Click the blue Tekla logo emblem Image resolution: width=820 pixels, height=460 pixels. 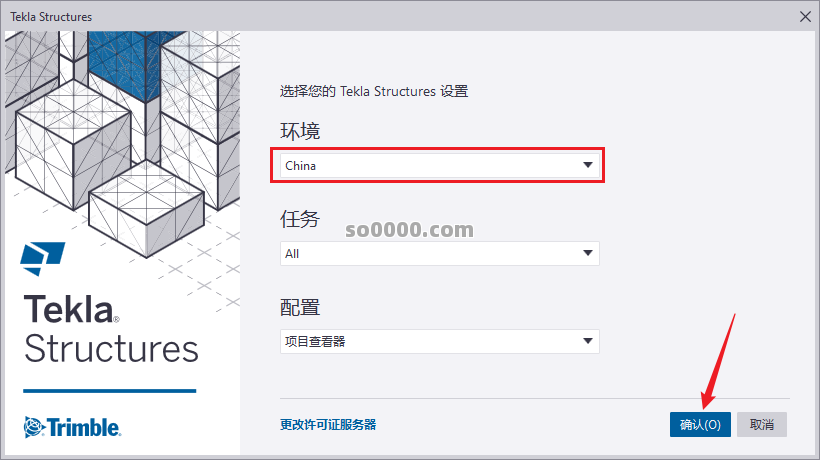(43, 258)
